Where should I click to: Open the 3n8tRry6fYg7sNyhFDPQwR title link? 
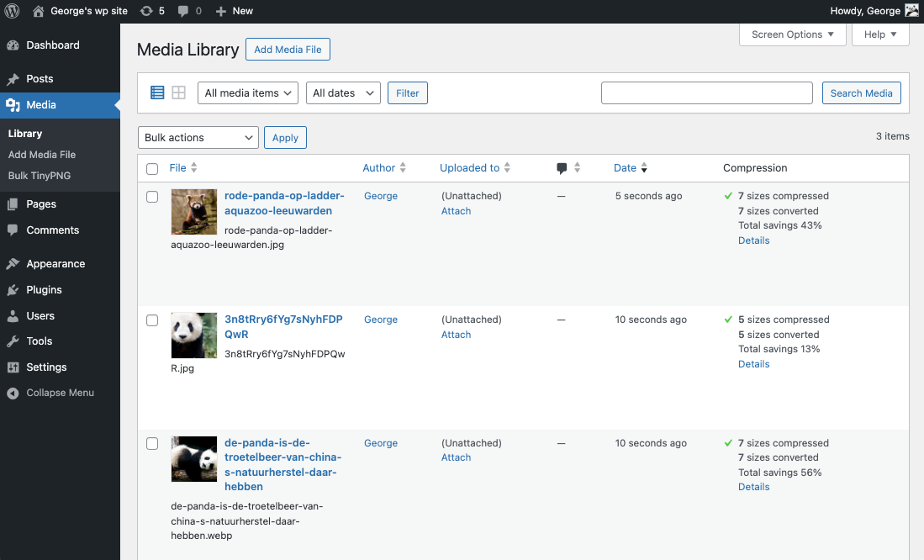(x=283, y=326)
